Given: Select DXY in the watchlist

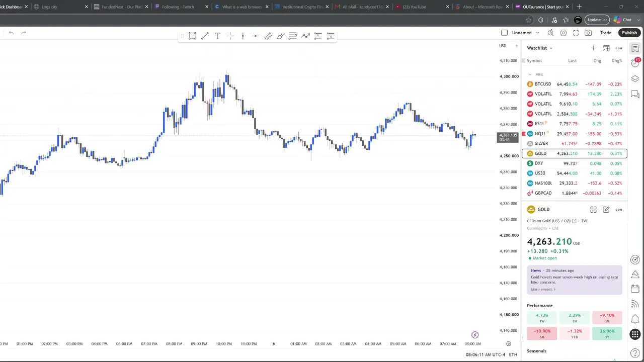Looking at the screenshot, I should click(x=575, y=163).
